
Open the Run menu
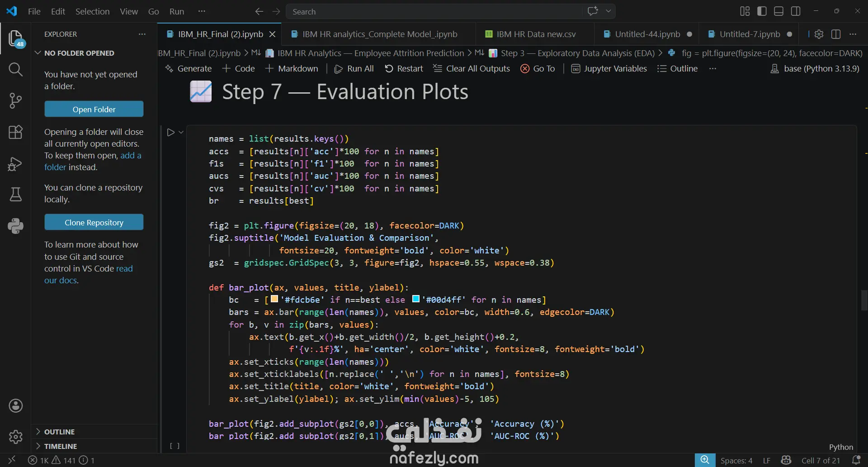(177, 11)
